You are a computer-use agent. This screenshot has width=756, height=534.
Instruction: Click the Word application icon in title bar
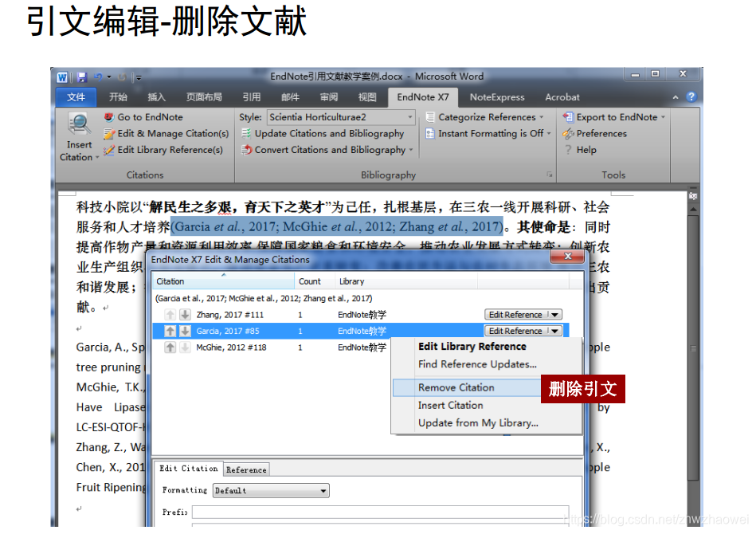coord(62,77)
